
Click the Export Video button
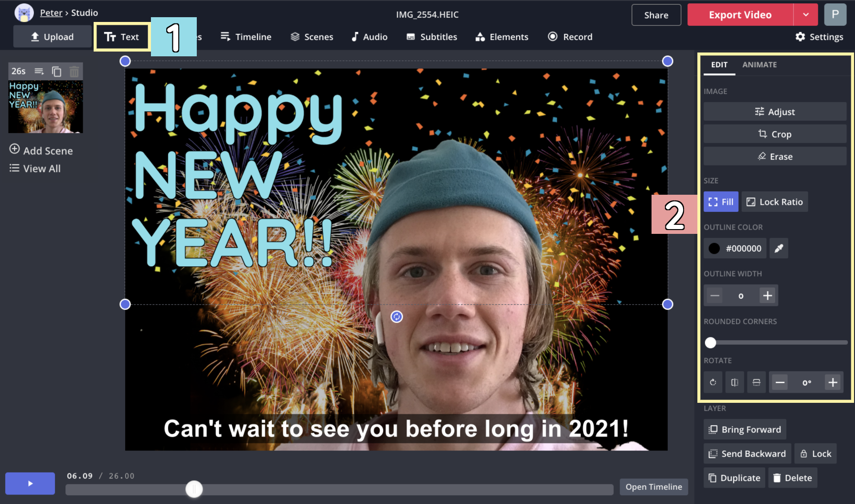[x=739, y=14]
